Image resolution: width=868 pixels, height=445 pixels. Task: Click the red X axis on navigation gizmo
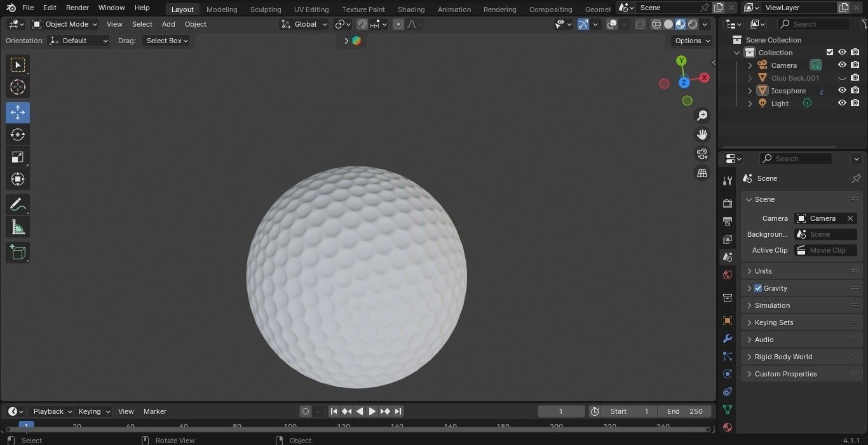(704, 77)
